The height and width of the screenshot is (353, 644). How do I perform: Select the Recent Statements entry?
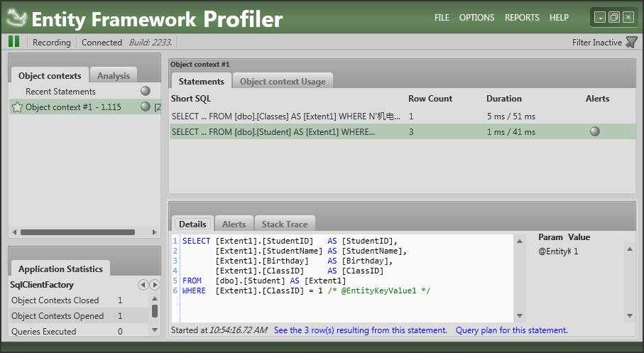(x=84, y=91)
